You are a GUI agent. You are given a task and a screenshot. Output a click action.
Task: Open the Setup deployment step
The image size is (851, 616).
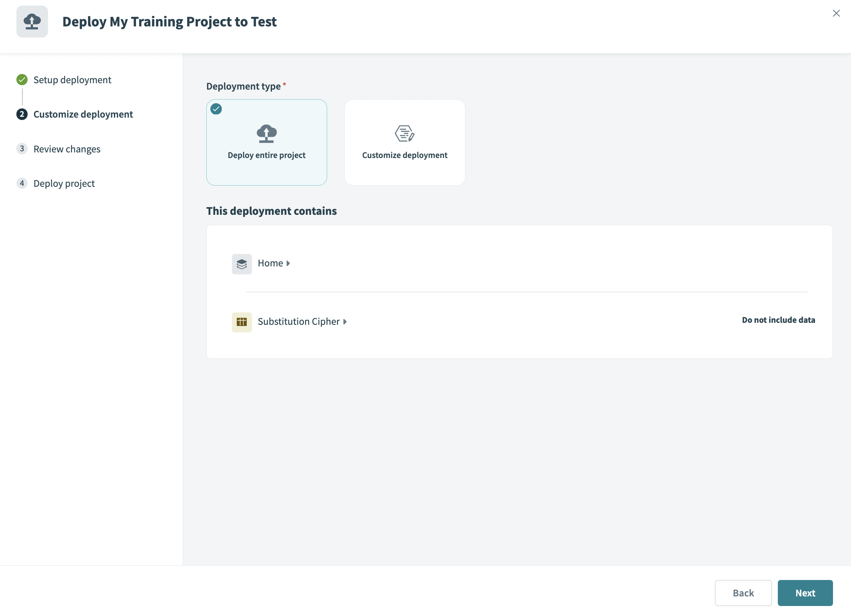(x=72, y=80)
